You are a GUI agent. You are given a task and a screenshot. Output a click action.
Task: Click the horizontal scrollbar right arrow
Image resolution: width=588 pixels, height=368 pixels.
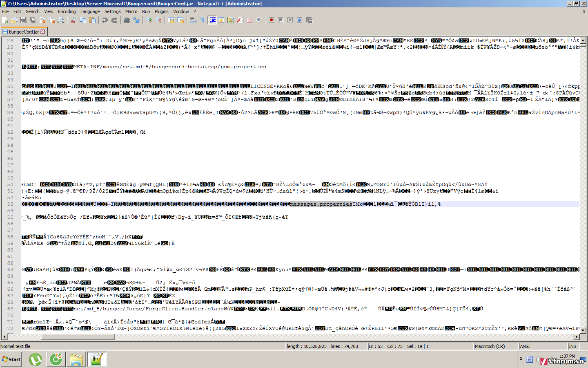[577, 337]
